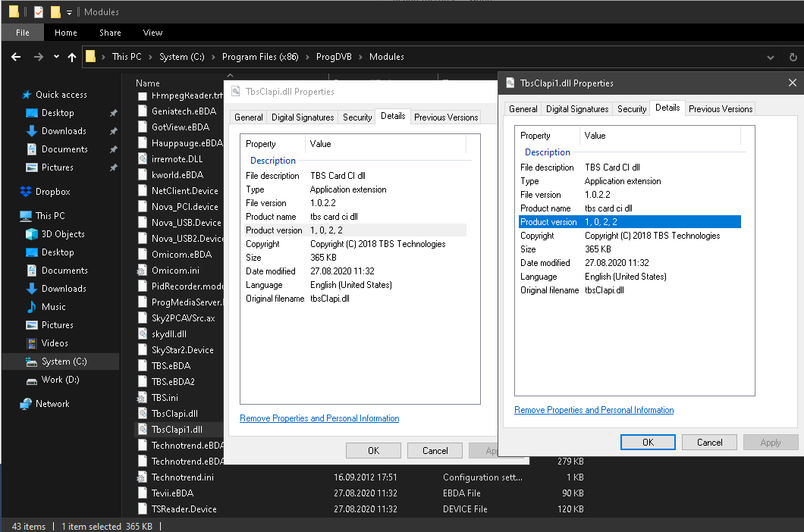The image size is (804, 532).
Task: Select the Technotrend.ini file
Action: [182, 477]
